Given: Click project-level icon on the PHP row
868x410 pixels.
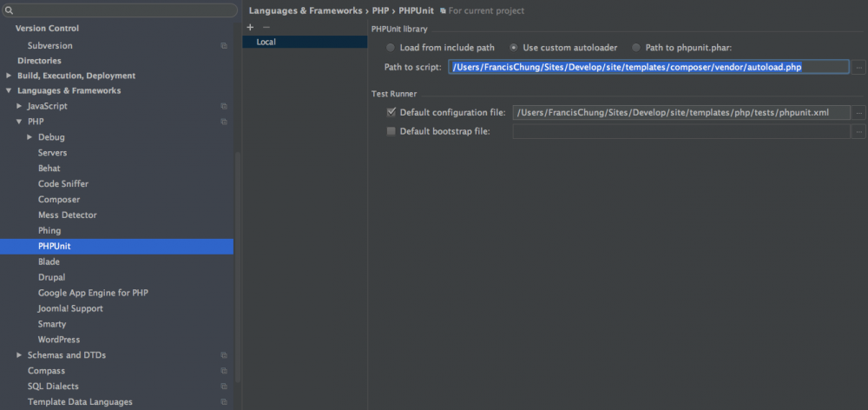Looking at the screenshot, I should (x=224, y=122).
